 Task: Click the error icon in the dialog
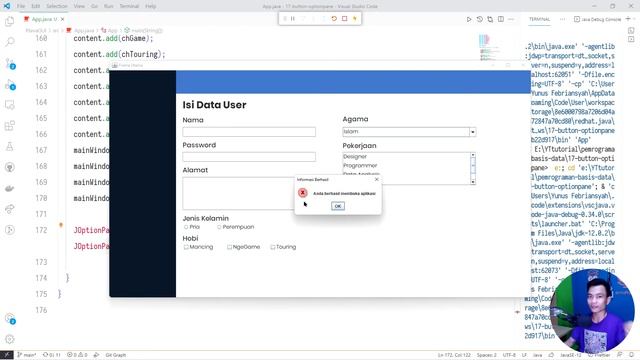pyautogui.click(x=302, y=193)
